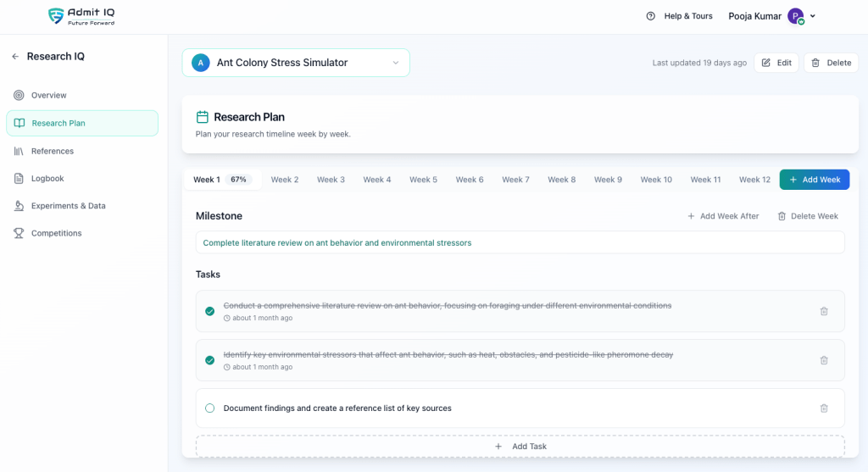Click Add Task at the bottom
The height and width of the screenshot is (472, 868).
tap(520, 447)
